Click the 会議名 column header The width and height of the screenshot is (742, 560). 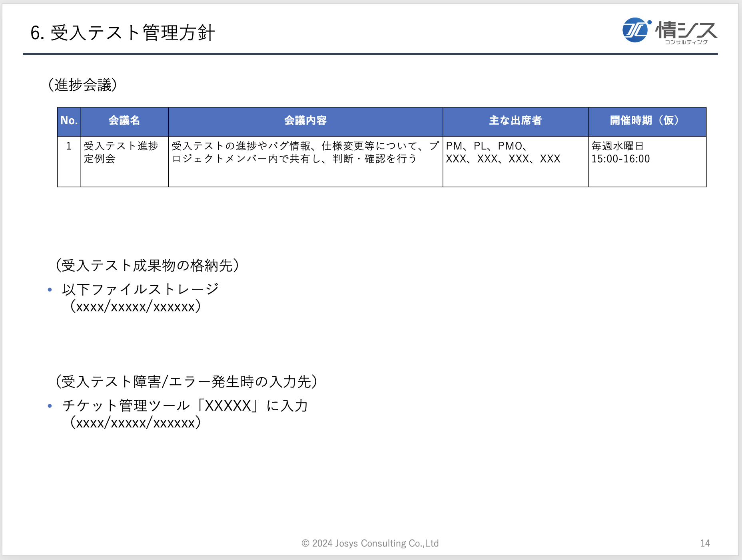pos(124,121)
